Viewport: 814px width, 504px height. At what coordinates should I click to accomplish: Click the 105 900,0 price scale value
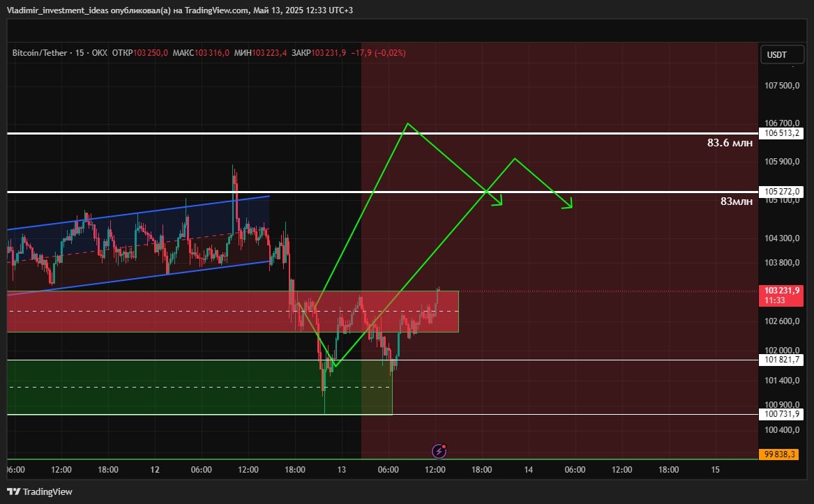coord(782,162)
